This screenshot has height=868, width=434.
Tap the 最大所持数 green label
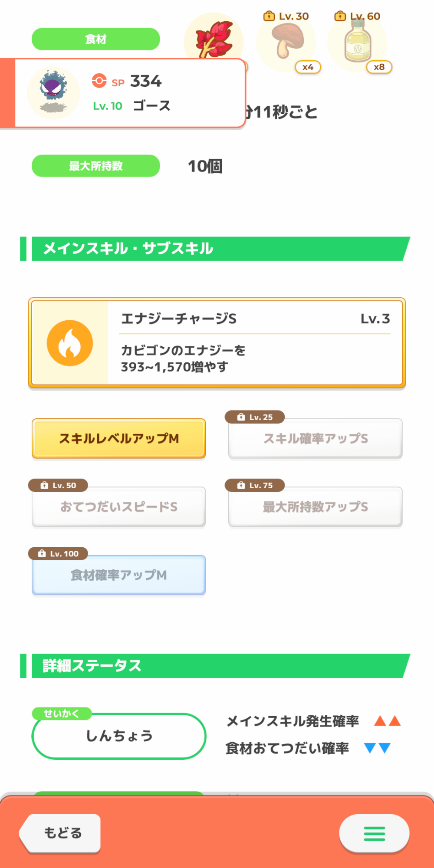click(96, 166)
